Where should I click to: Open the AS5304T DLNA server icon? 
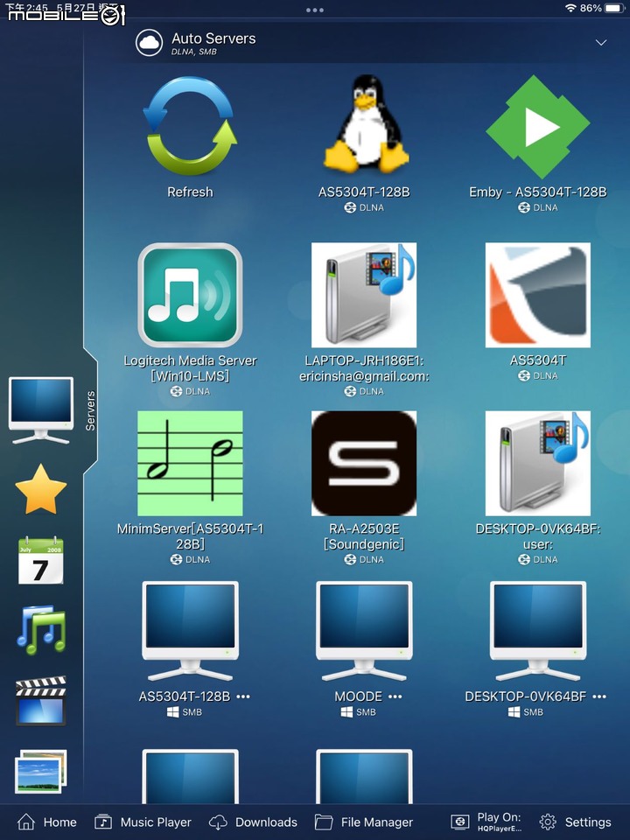(538, 295)
